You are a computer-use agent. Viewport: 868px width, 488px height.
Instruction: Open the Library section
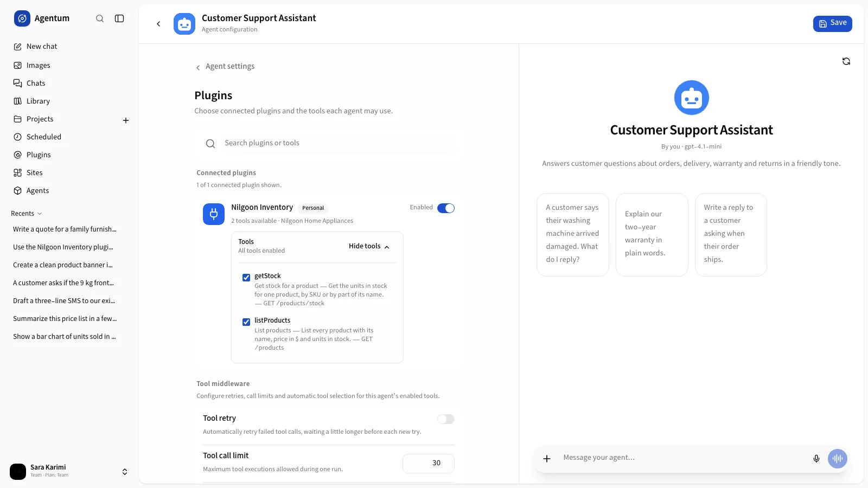point(69,101)
